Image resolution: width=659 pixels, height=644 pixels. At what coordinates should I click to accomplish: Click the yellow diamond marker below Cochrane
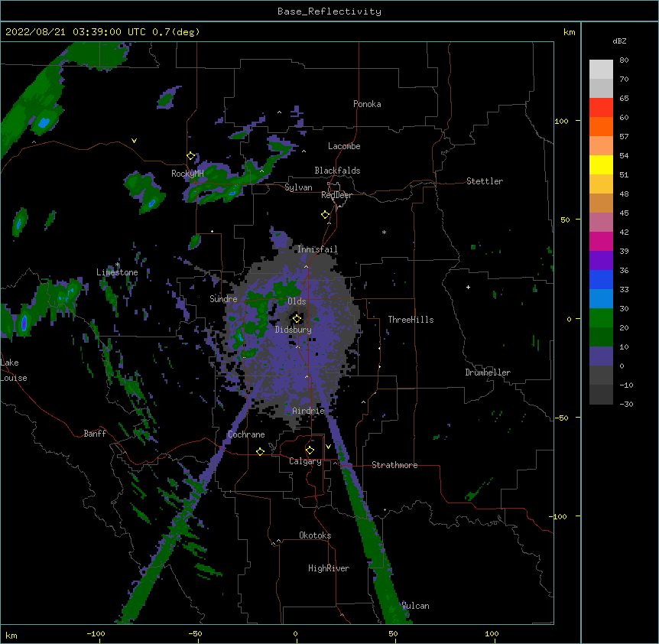(x=260, y=451)
